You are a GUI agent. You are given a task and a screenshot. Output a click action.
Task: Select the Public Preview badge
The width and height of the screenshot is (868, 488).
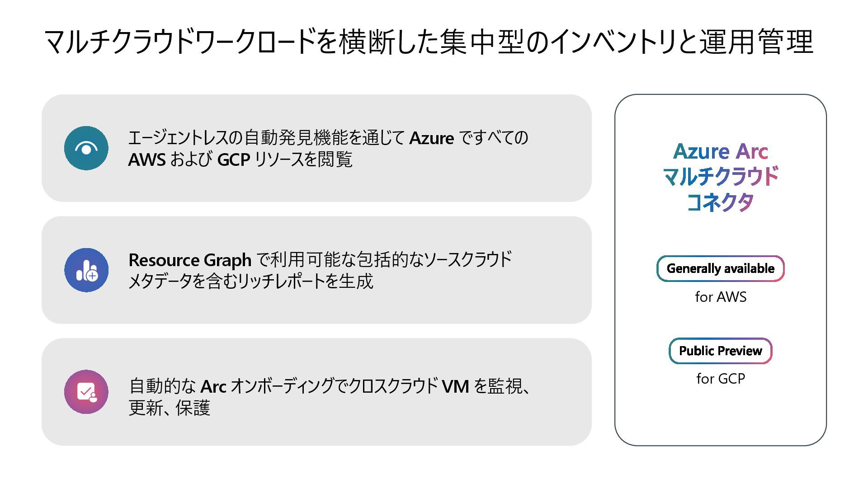(x=720, y=351)
